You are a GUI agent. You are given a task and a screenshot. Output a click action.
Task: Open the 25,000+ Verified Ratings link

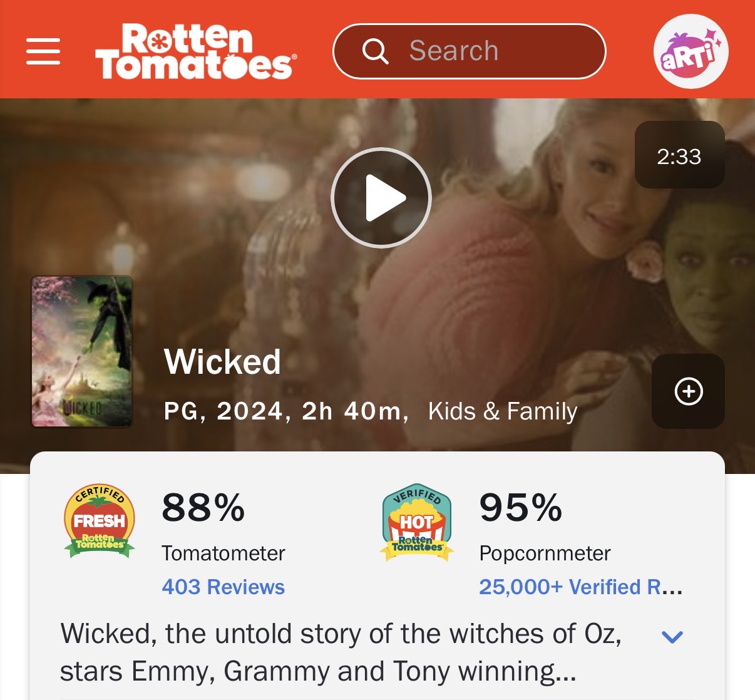(x=581, y=587)
